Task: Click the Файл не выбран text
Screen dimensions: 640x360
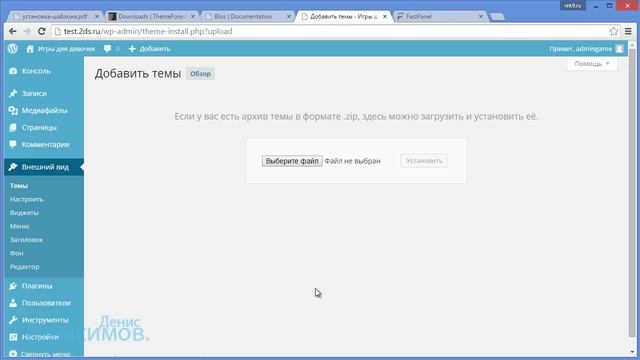Action: point(352,161)
